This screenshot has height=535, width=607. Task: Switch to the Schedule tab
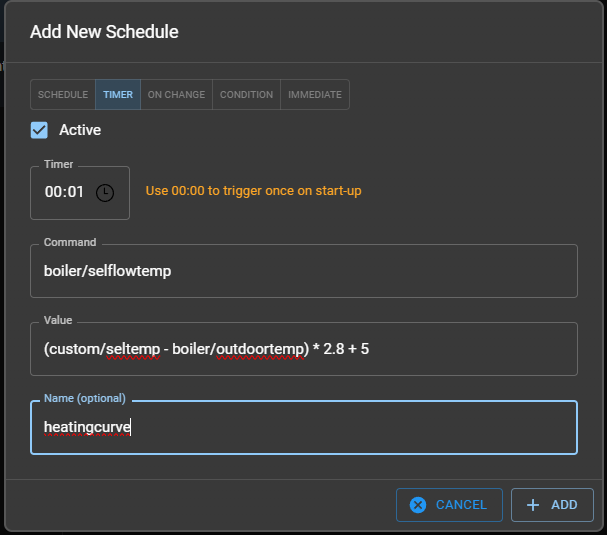[63, 95]
